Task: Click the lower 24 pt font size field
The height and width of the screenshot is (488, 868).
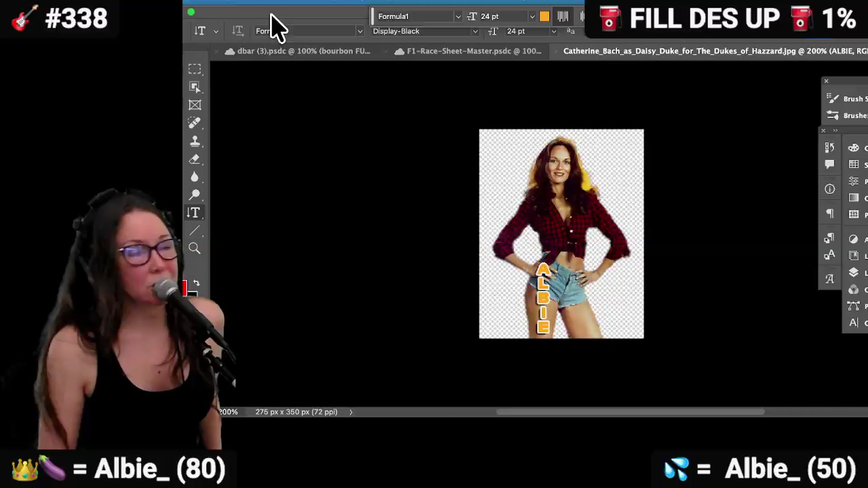Action: 527,31
